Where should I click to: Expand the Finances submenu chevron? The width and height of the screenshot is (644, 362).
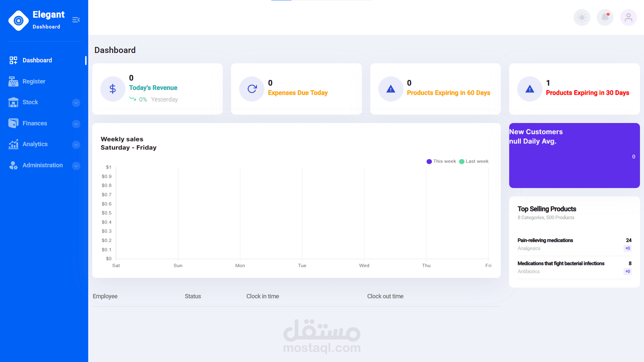click(x=76, y=124)
